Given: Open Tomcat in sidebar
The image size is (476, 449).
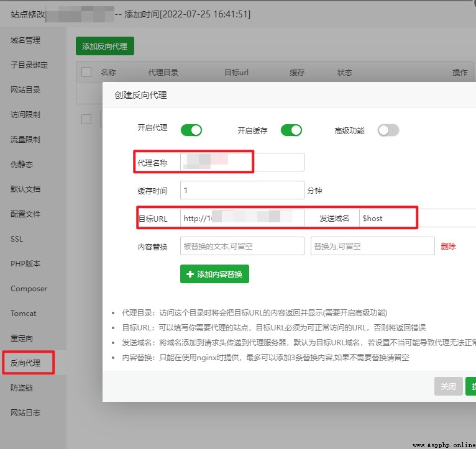Looking at the screenshot, I should (x=24, y=314).
